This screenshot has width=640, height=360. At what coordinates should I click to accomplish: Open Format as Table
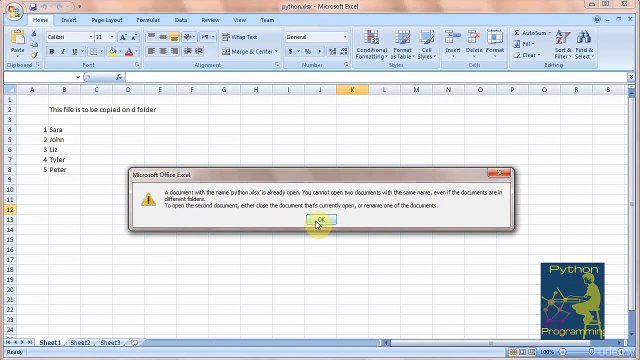[x=402, y=44]
